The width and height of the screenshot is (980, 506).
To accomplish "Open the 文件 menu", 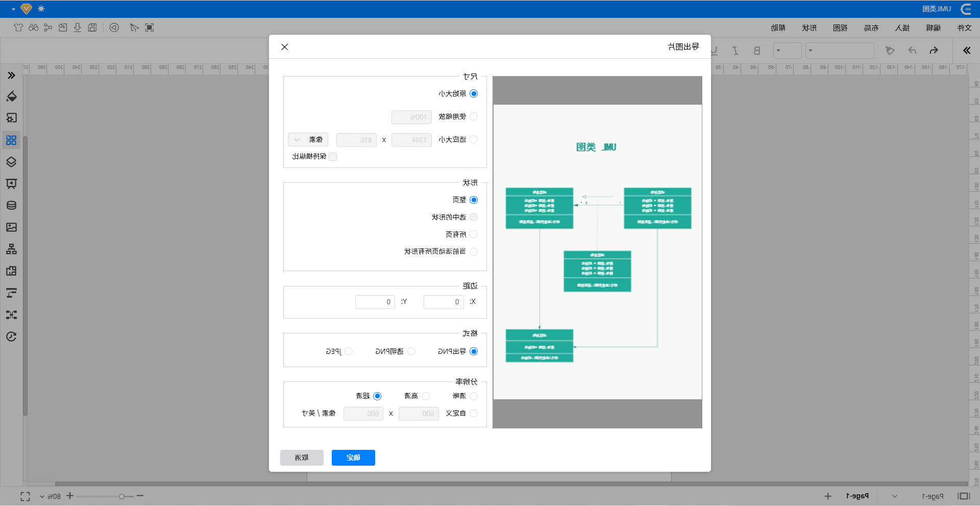I will (x=964, y=28).
